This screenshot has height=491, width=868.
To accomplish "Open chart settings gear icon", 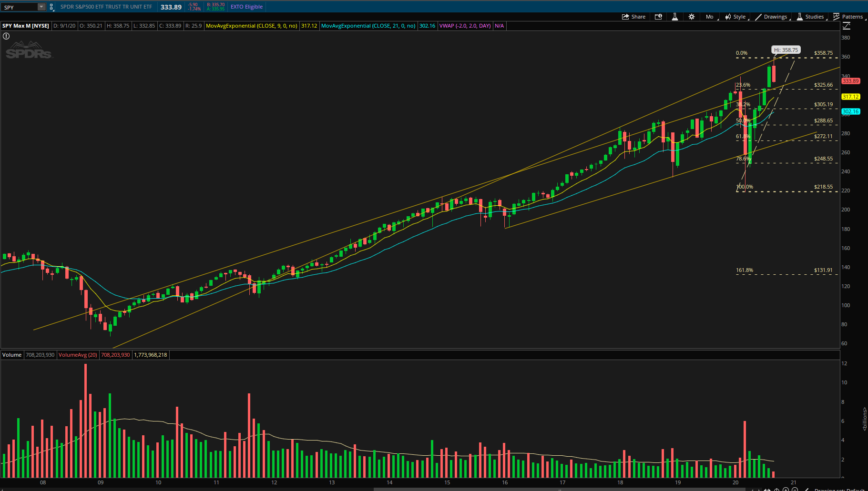I will coord(692,17).
